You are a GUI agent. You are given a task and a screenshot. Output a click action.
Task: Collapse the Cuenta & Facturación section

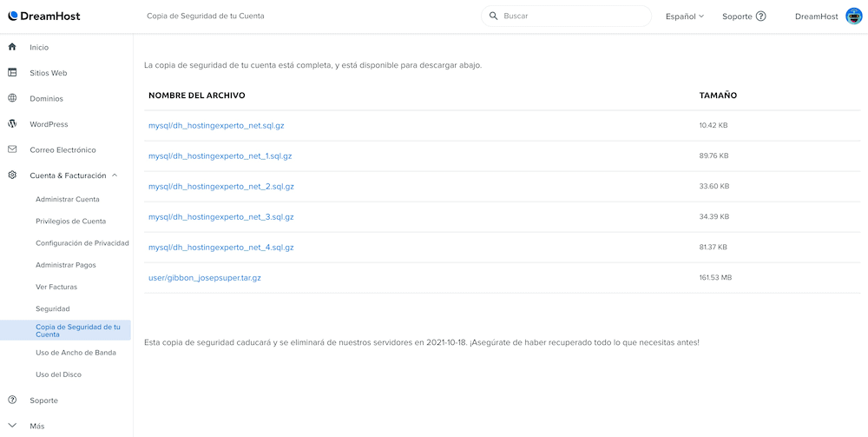point(115,175)
